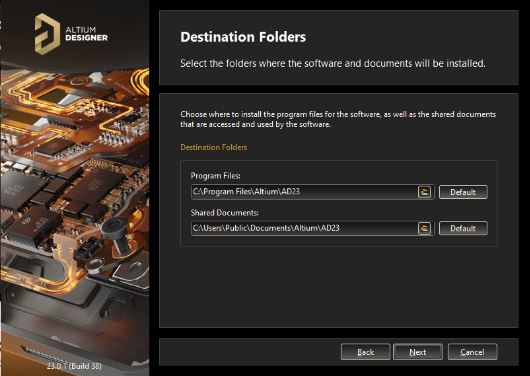This screenshot has width=530, height=376.
Task: Click the 'Select the folders where' subtitle
Action: pos(333,63)
